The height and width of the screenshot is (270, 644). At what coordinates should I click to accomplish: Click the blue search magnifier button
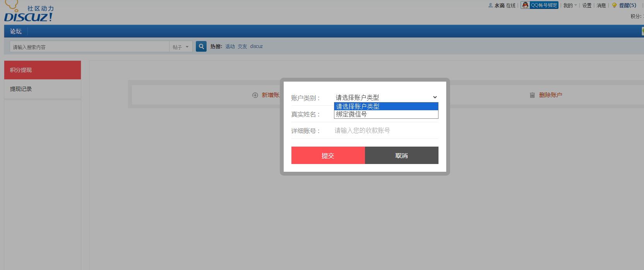click(x=201, y=46)
